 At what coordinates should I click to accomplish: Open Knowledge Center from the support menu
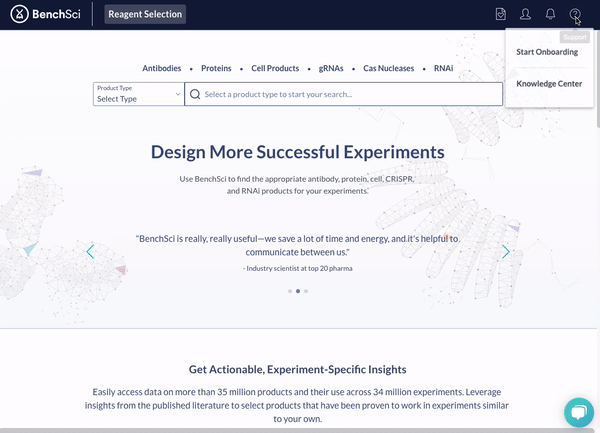pos(549,84)
